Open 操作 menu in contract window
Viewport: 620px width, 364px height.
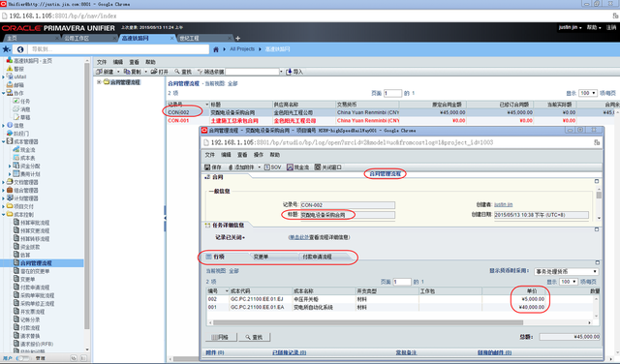click(x=259, y=155)
